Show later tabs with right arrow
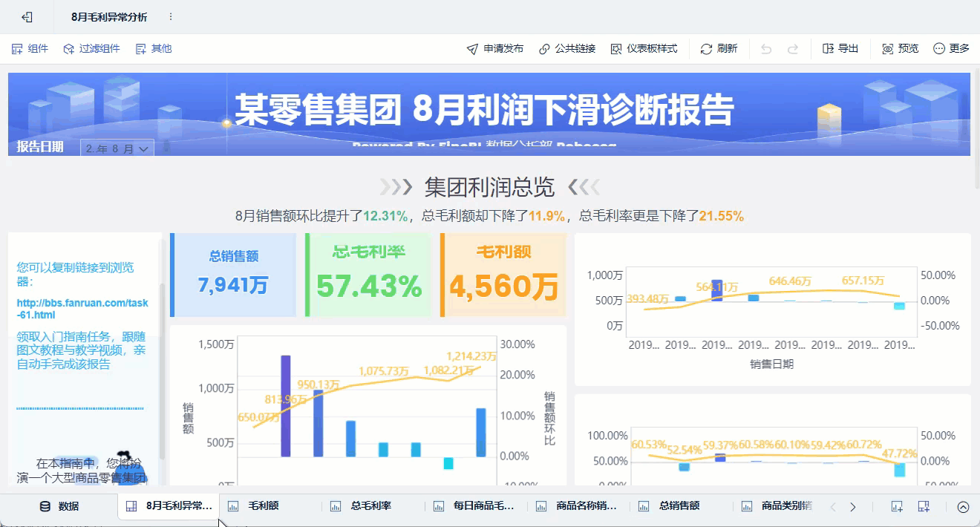The width and height of the screenshot is (980, 527). [853, 507]
